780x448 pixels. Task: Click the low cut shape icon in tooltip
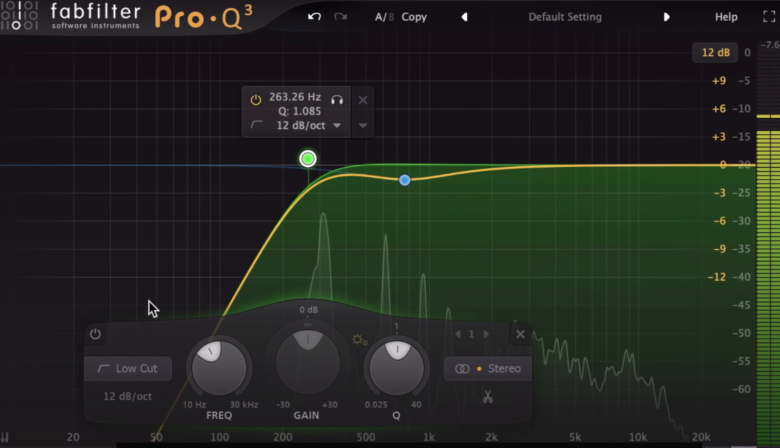tap(257, 124)
